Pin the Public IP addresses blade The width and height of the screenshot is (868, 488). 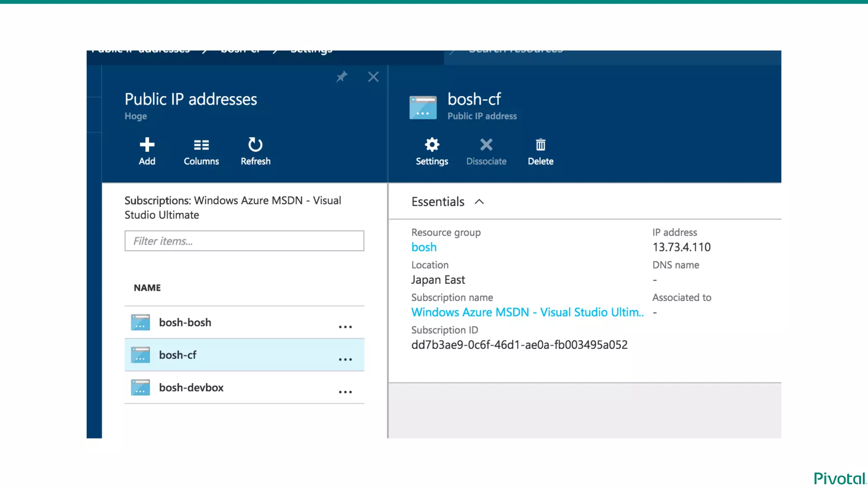pyautogui.click(x=342, y=77)
